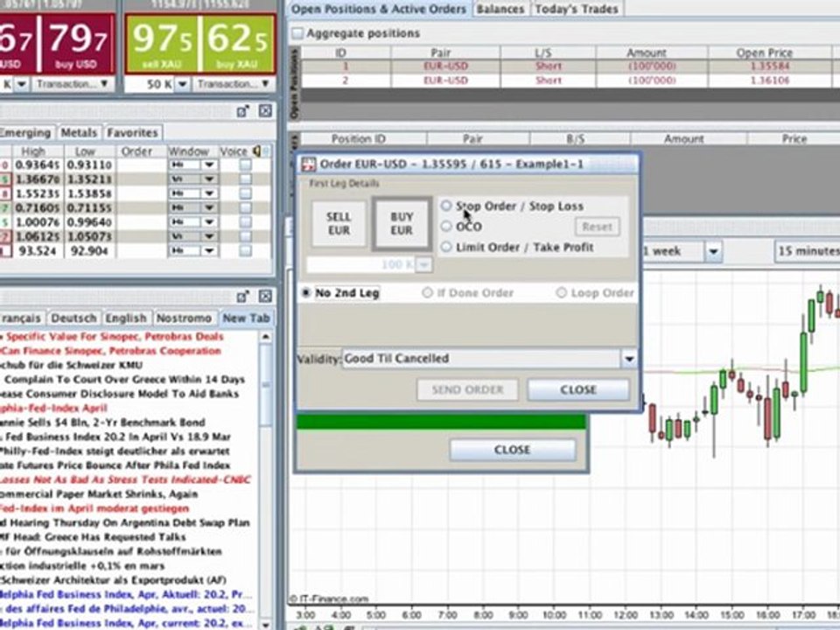Switch to Open Positions & Active Orders tab
The image size is (840, 630).
pyautogui.click(x=379, y=9)
